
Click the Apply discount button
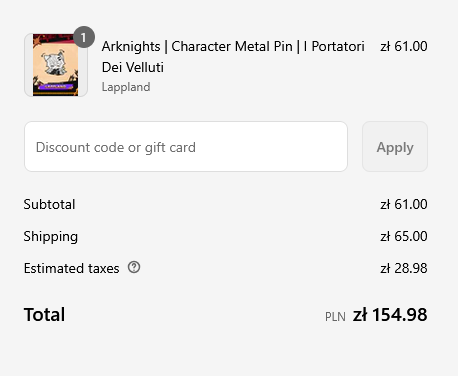point(395,147)
